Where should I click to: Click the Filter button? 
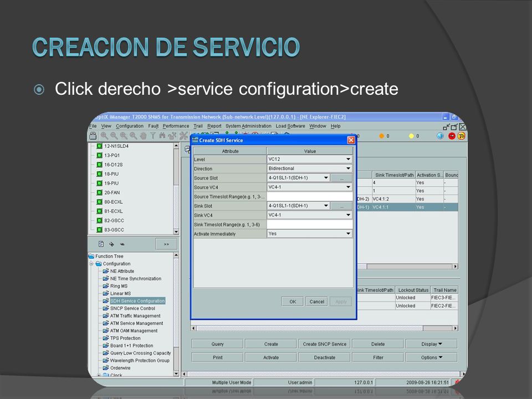click(x=378, y=357)
